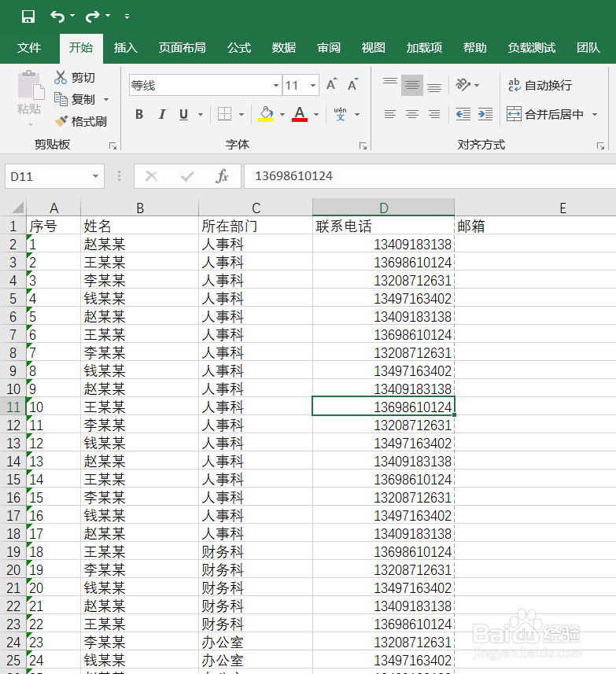Decrease font size with small A
Viewport: 616px width, 674px height.
pos(353,84)
